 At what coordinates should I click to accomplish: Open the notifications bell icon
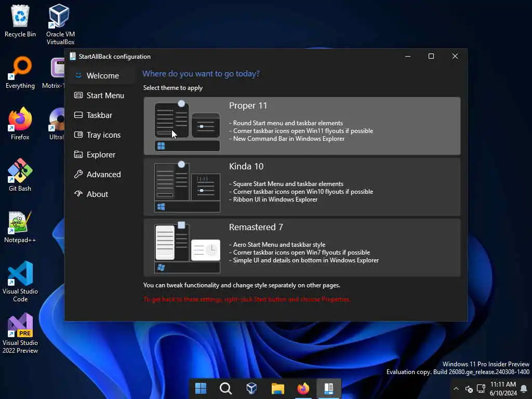[x=524, y=389]
